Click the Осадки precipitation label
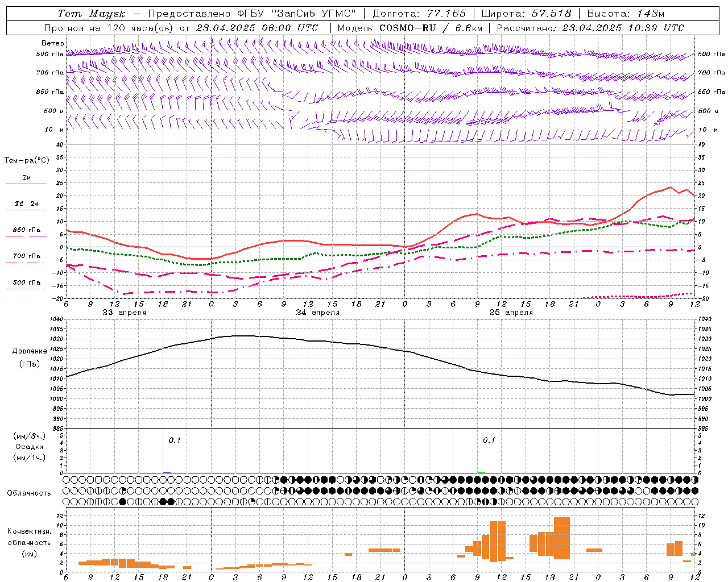 pos(29,447)
